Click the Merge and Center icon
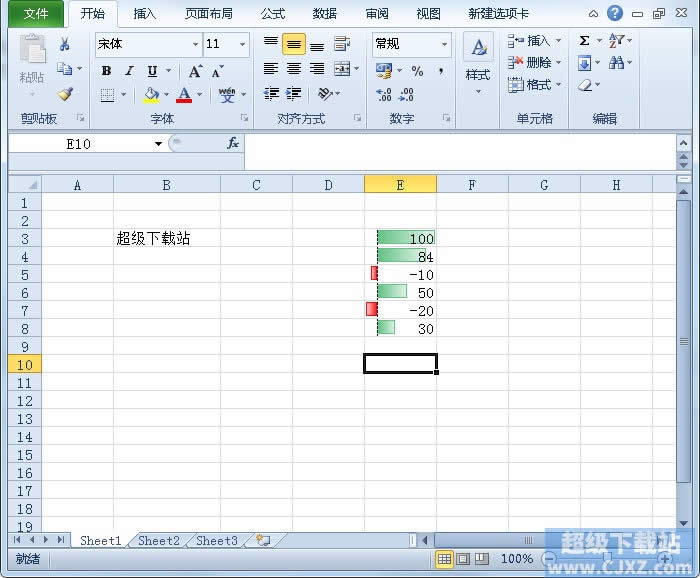The image size is (700, 578). coord(342,69)
